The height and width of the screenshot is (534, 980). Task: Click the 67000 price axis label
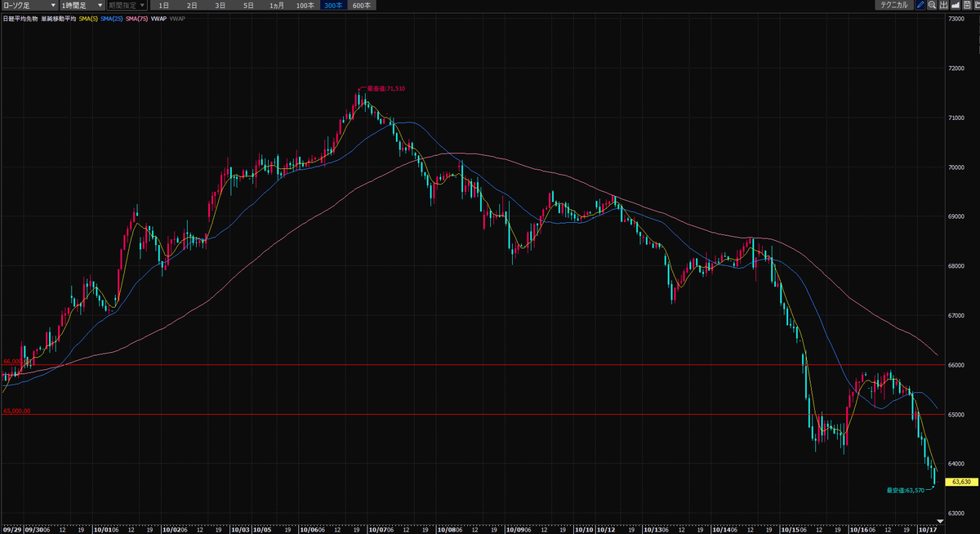[x=957, y=315]
